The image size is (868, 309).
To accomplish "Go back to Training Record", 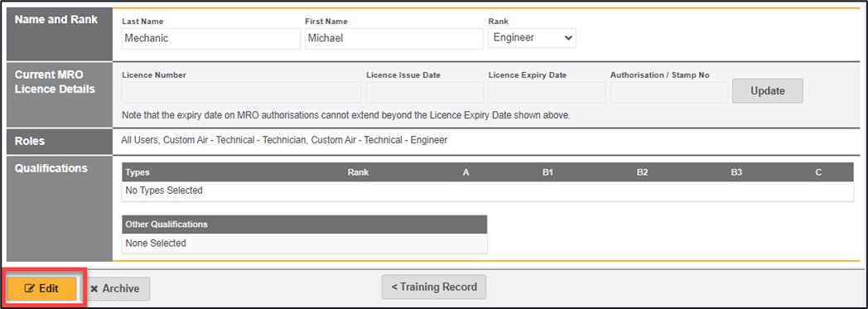I will coord(433,287).
